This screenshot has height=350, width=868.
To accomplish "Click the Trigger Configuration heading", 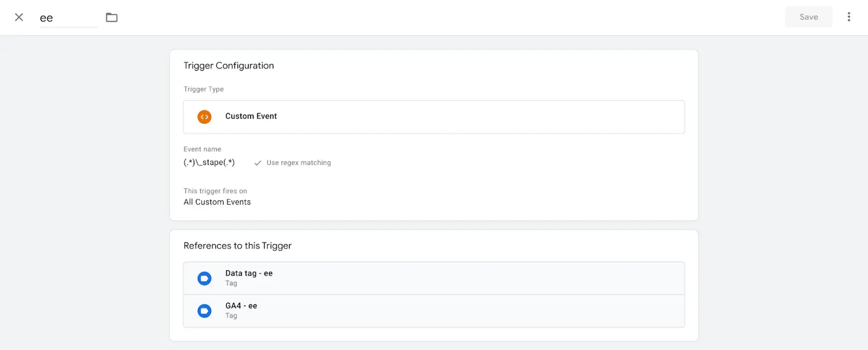I will point(228,66).
